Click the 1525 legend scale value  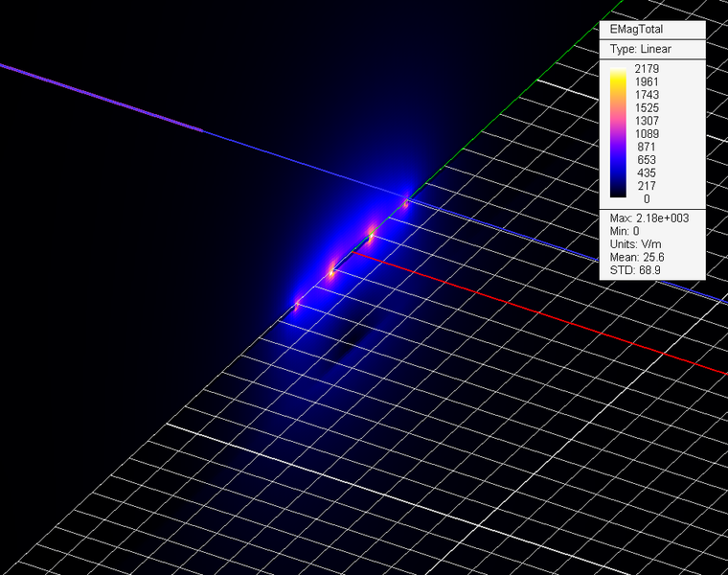pyautogui.click(x=647, y=108)
